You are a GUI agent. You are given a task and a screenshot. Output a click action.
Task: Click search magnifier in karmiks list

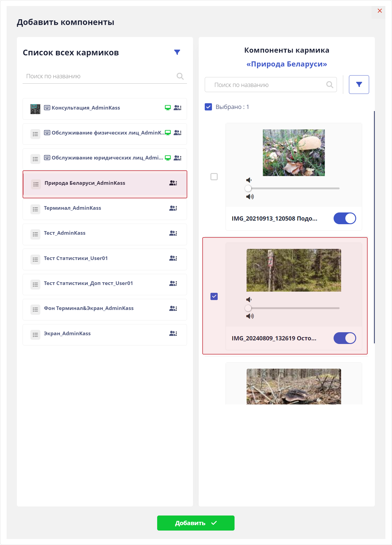click(x=180, y=76)
